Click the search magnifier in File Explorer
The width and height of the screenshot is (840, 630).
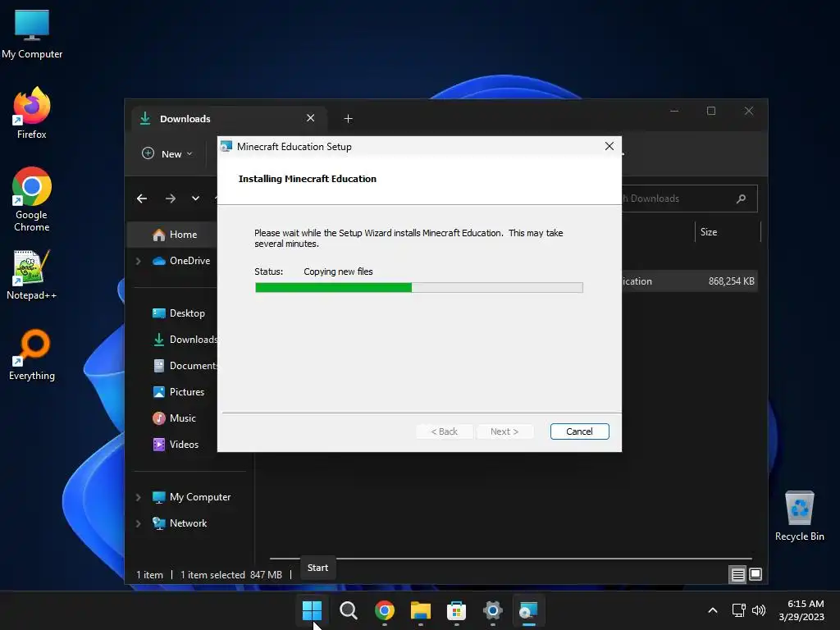pos(741,199)
